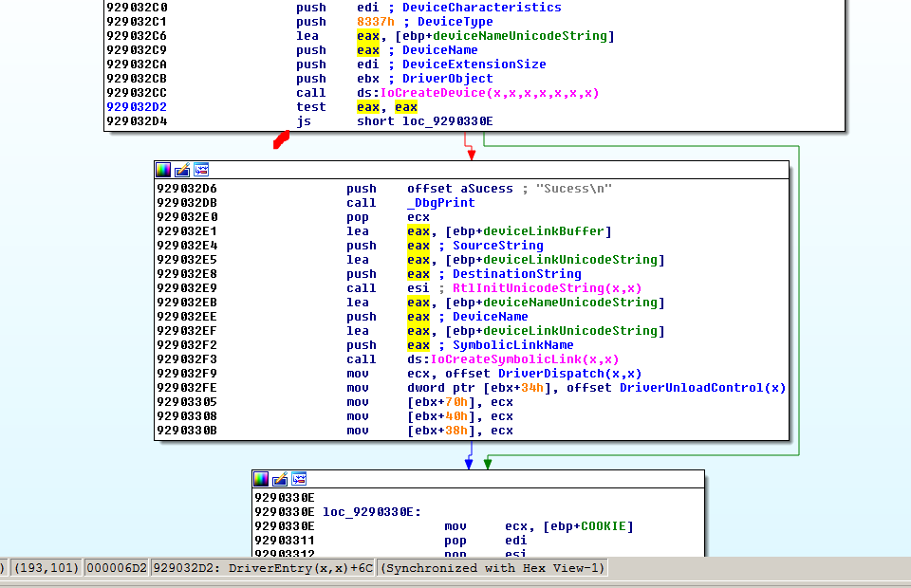This screenshot has width=911, height=588.
Task: Open node color picker in bottom block
Action: pos(262,479)
